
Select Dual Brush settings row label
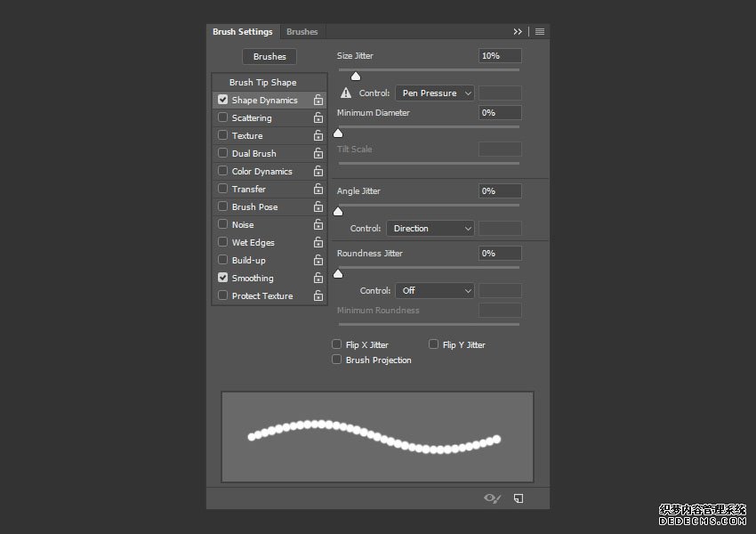coord(254,154)
